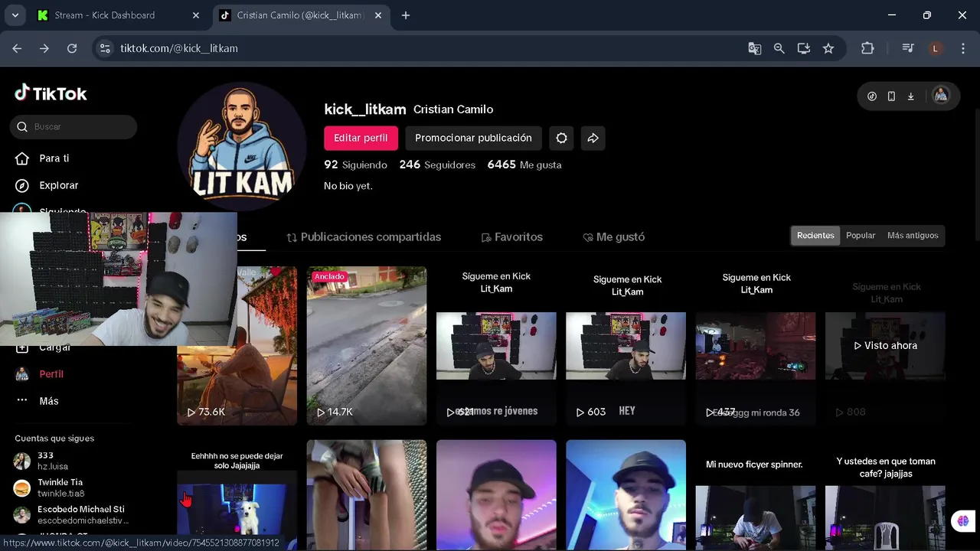
Task: Click the '6465 Me gusta' count
Action: click(x=524, y=165)
